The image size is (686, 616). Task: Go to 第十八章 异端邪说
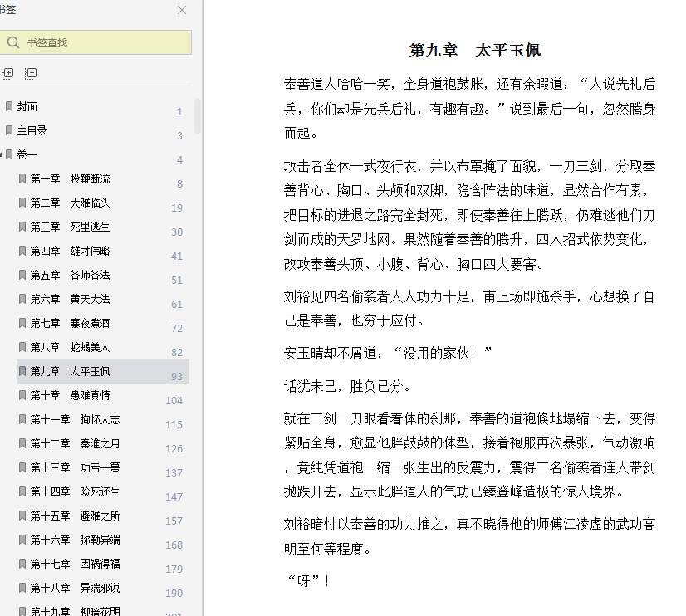click(75, 588)
